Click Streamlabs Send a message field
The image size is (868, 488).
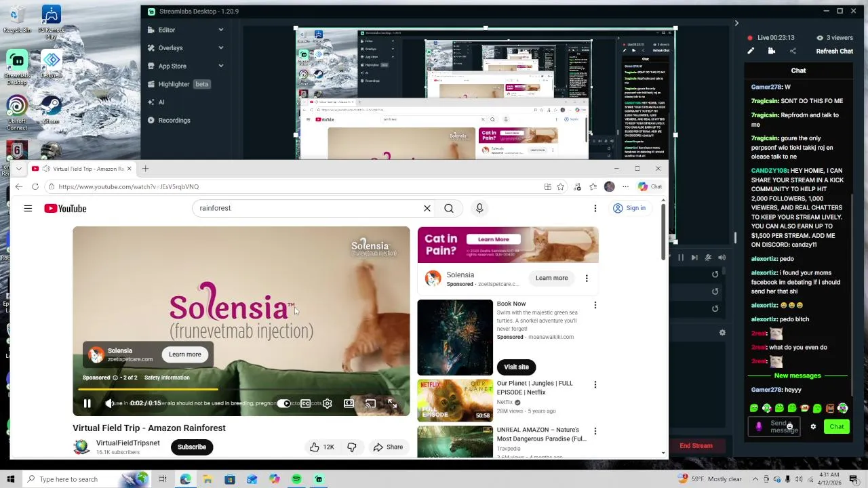[774, 426]
